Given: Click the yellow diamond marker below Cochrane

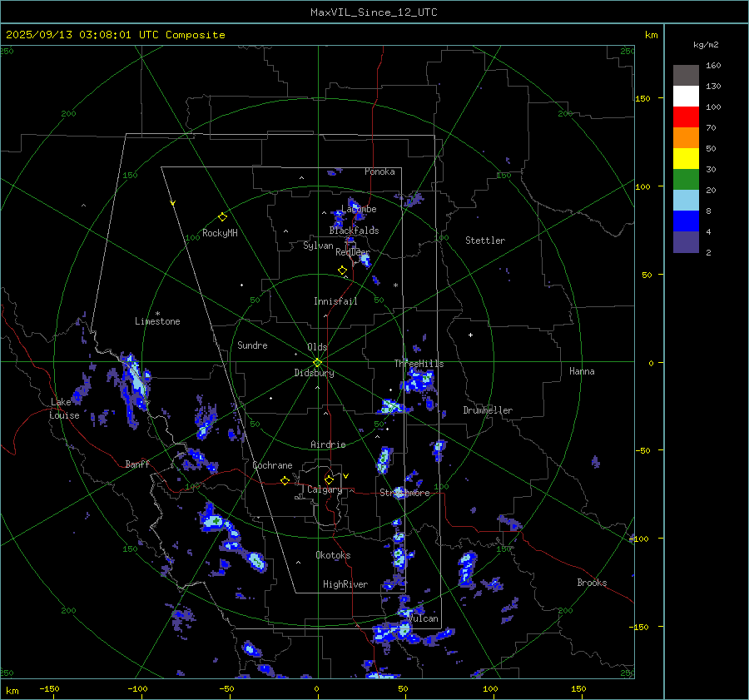Looking at the screenshot, I should click(285, 480).
